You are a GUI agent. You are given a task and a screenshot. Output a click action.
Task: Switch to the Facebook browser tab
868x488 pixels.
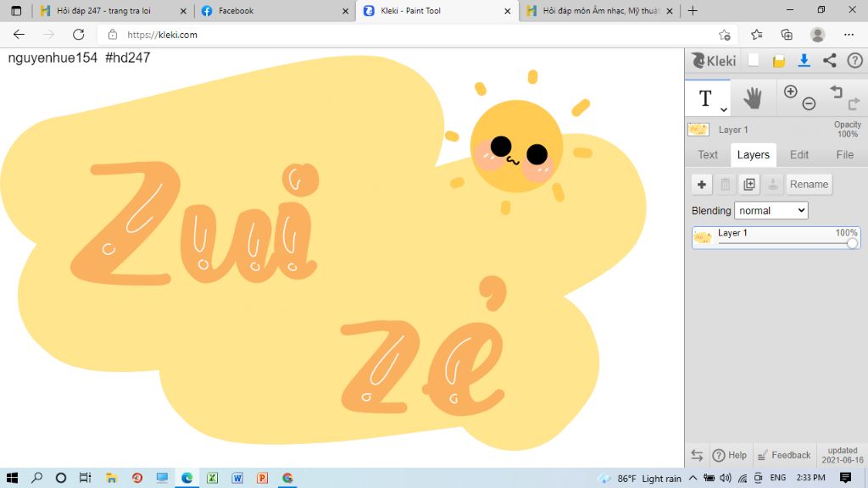point(236,10)
